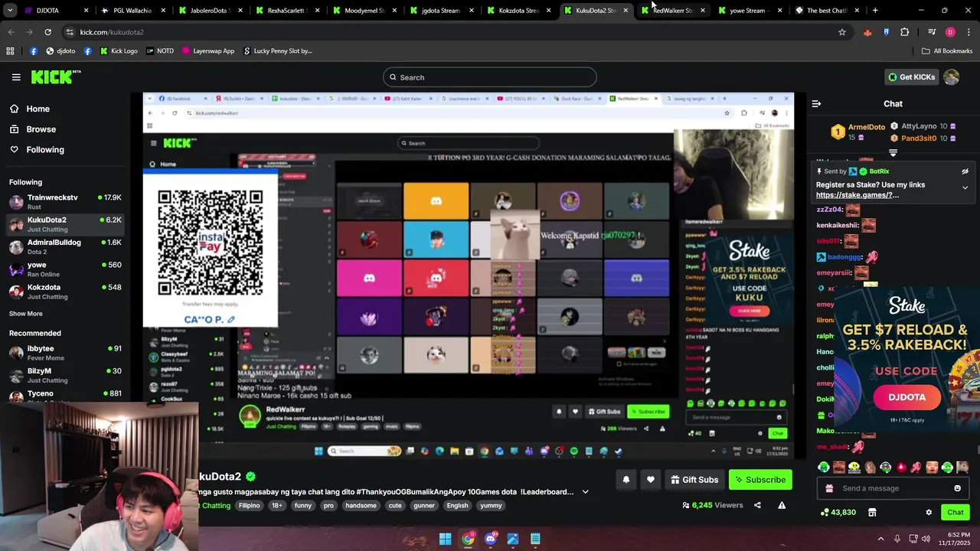
Task: Insert the first emote from quick emote row
Action: pos(823,467)
